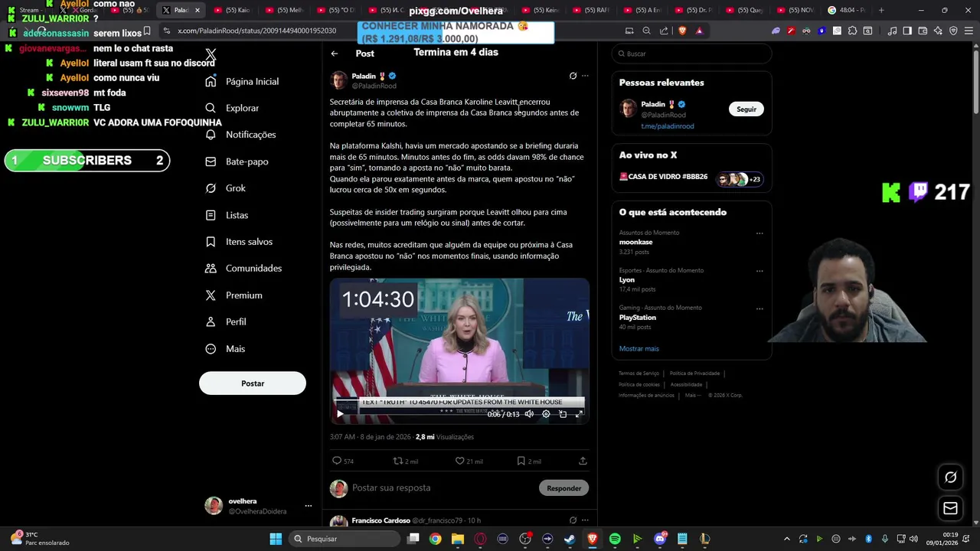980x551 pixels.
Task: Follow Paladin with the Seguir button
Action: click(x=746, y=109)
